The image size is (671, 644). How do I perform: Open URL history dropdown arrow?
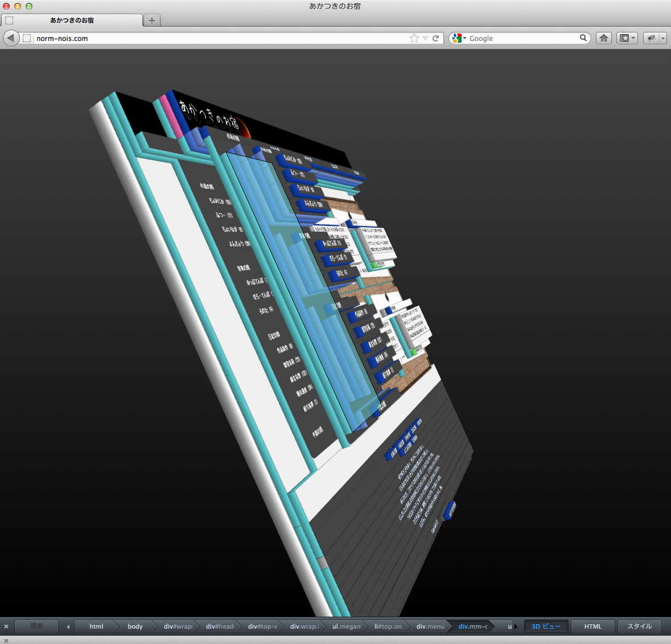[x=425, y=38]
